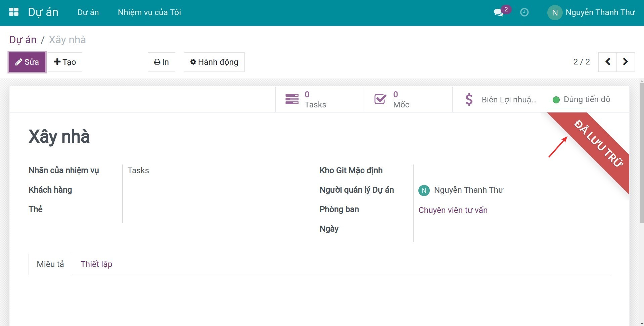
Task: Click the green Đúng tiến độ status dot
Action: (556, 100)
